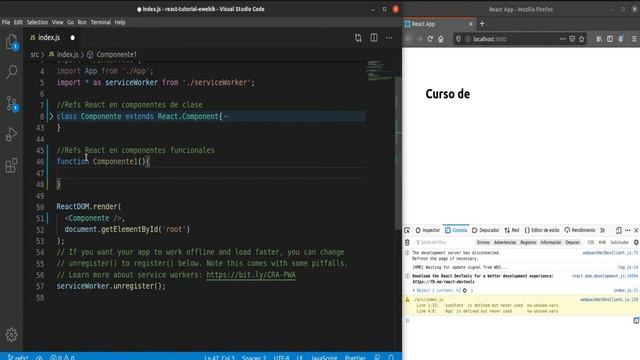Open the Manage gear in VS Code
Screen dimensions: 640x360
pos(11,335)
